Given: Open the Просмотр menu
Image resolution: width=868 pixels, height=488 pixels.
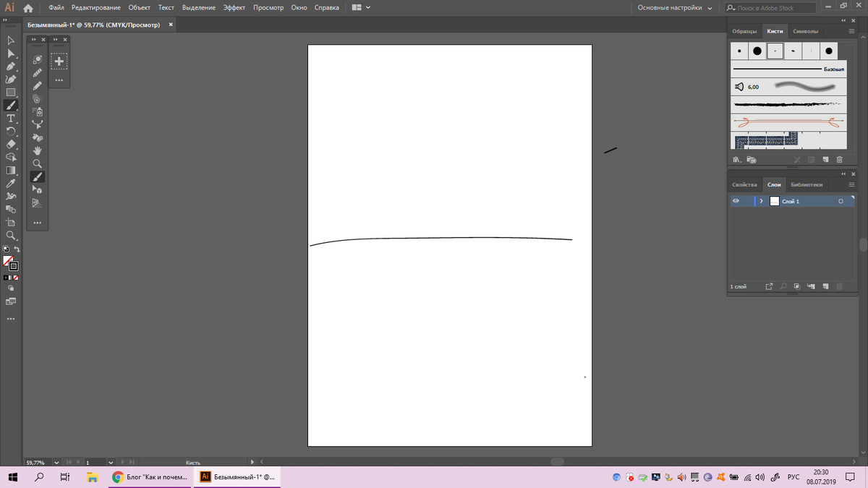Looking at the screenshot, I should tap(268, 7).
